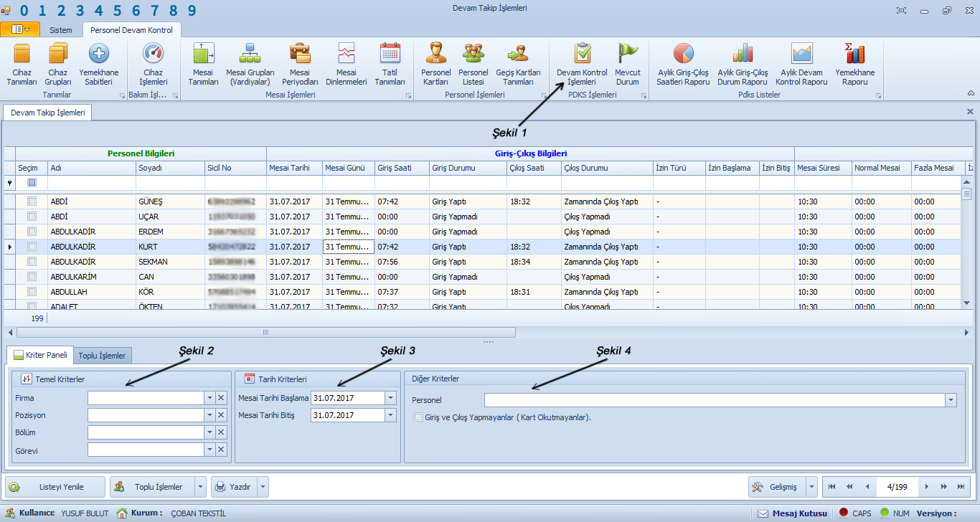Open Yemekhane Sabitleri icon

click(x=98, y=64)
